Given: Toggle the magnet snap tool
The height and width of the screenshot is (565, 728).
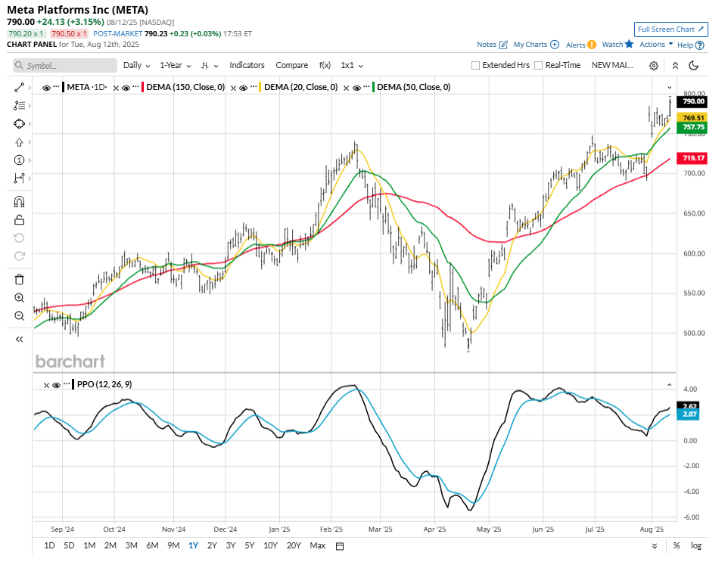Looking at the screenshot, I should pos(19,202).
